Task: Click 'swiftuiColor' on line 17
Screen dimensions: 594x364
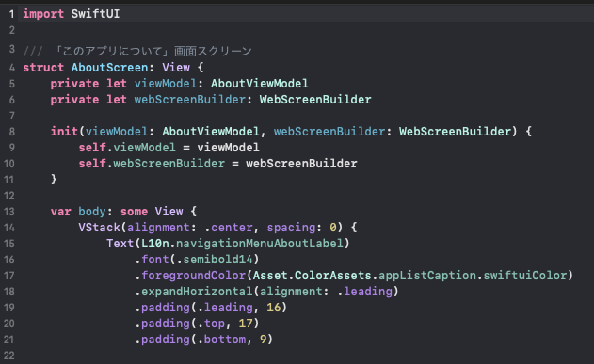Action: coord(525,276)
